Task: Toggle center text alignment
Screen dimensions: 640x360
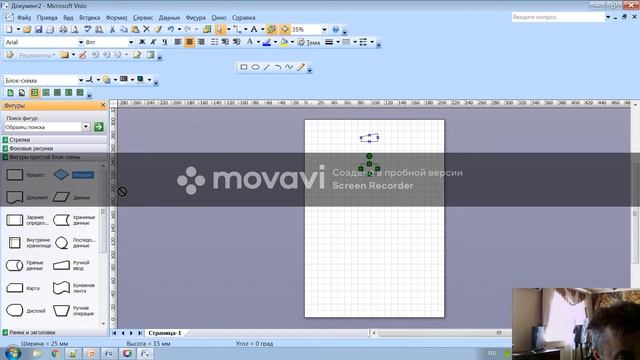Action: coord(189,42)
